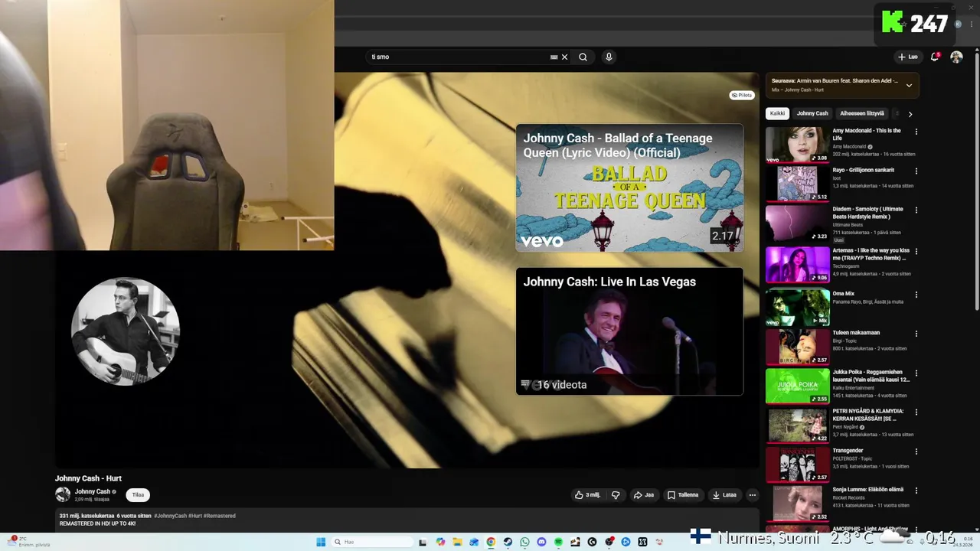Open options menu for Transgender video

coord(916,452)
